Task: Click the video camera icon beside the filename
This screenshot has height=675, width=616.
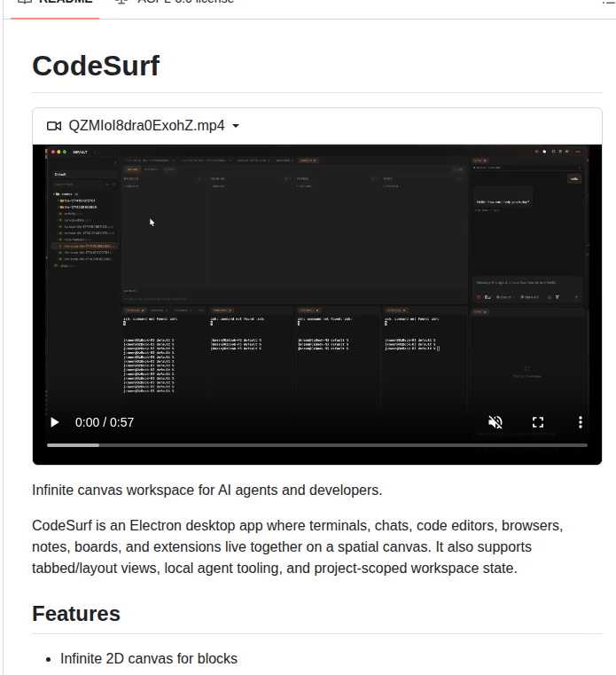Action: coord(54,126)
